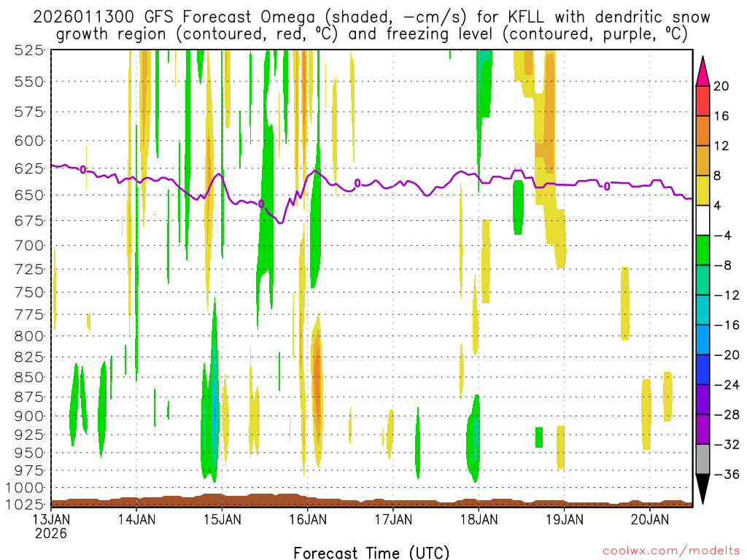Click the 1000 pressure level label

coord(26,487)
